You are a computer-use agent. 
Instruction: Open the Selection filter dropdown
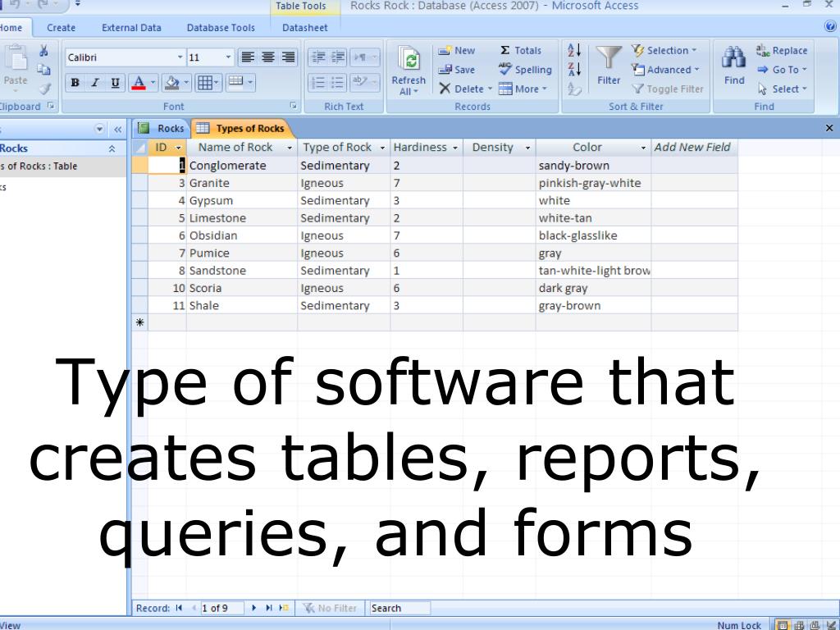[664, 50]
